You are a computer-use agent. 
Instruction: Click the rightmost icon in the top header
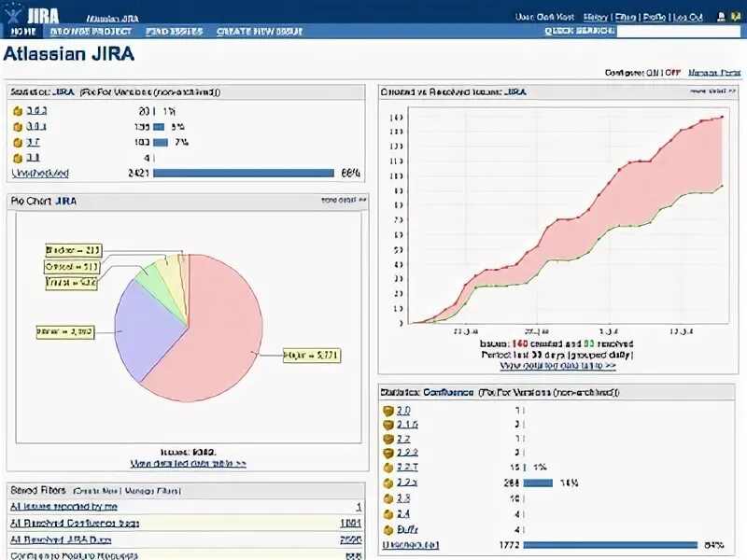(736, 17)
